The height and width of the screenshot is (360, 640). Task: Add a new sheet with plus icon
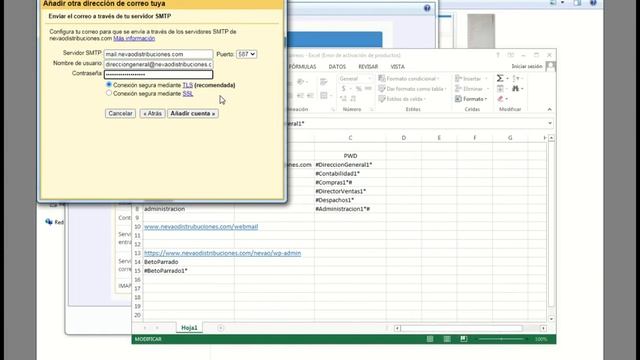tap(220, 328)
